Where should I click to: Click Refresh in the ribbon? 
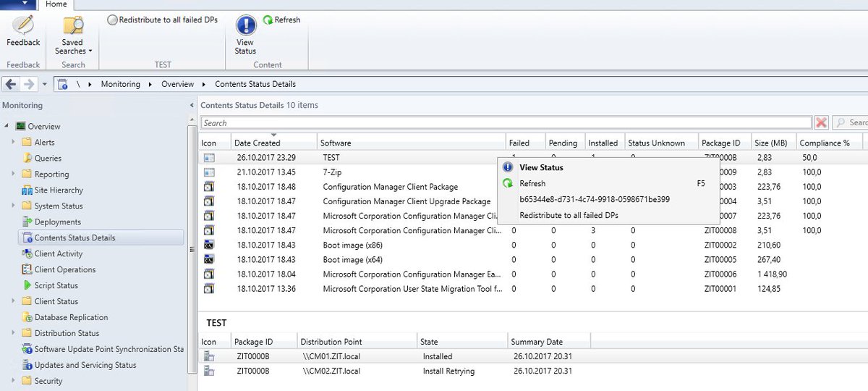[x=281, y=20]
